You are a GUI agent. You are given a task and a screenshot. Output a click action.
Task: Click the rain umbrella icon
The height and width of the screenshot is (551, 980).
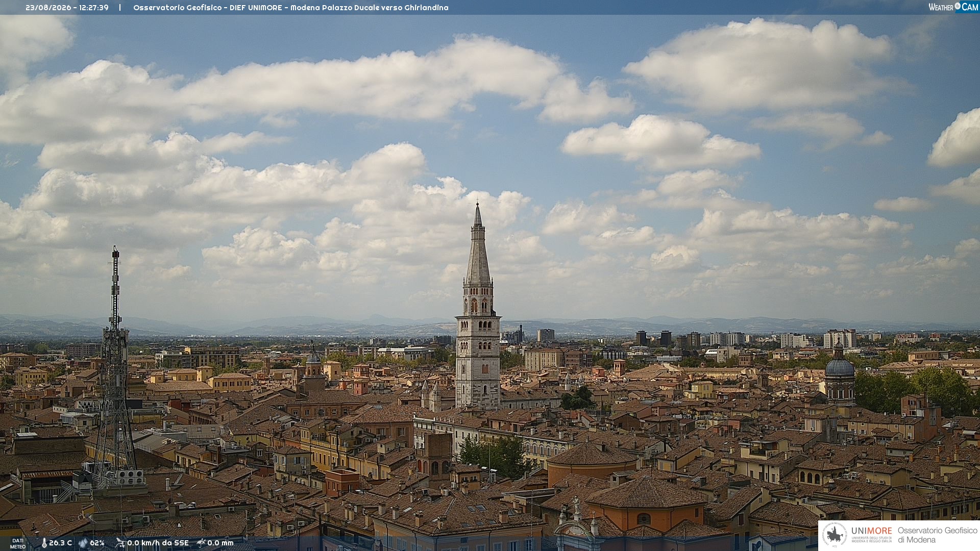point(201,543)
